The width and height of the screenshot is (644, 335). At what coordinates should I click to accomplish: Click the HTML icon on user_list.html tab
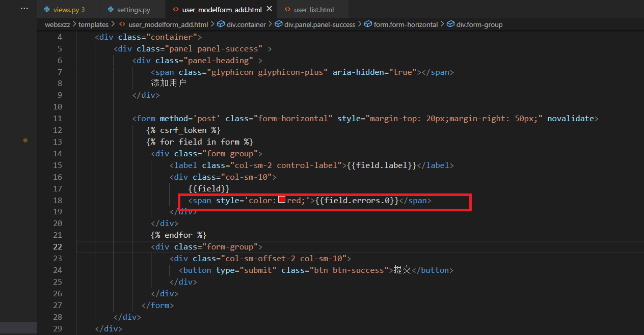pos(288,10)
